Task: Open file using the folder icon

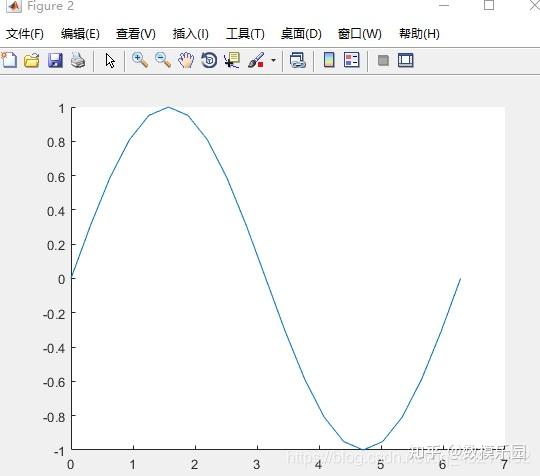Action: [x=32, y=61]
